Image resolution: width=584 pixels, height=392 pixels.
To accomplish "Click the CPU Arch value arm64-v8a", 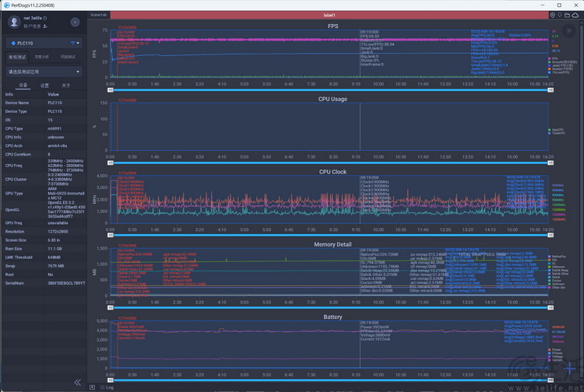I will coord(57,145).
